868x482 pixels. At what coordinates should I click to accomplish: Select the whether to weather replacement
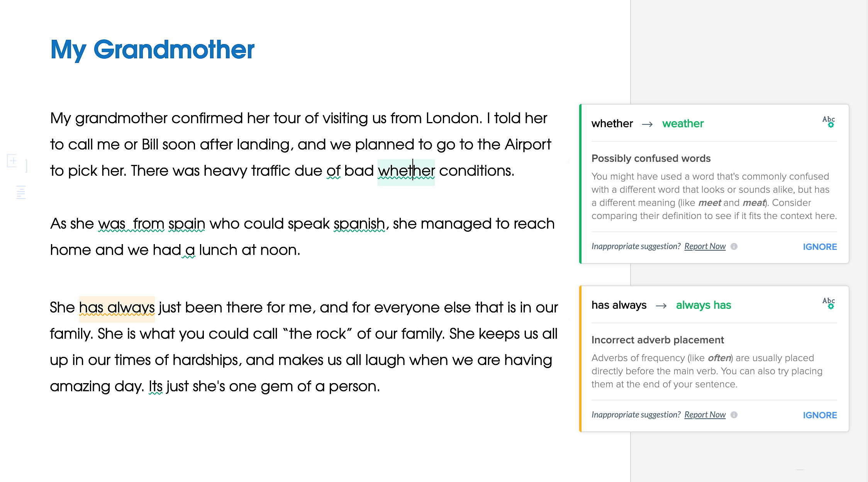click(x=682, y=124)
